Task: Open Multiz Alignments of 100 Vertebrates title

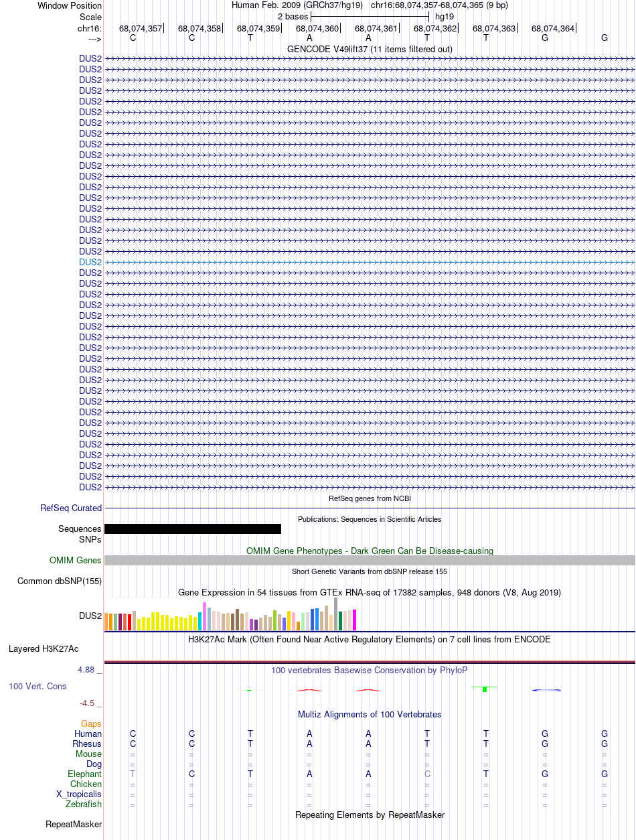Action: coord(370,714)
